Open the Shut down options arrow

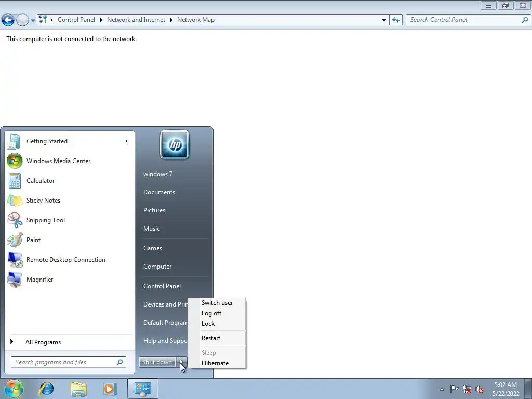[181, 362]
